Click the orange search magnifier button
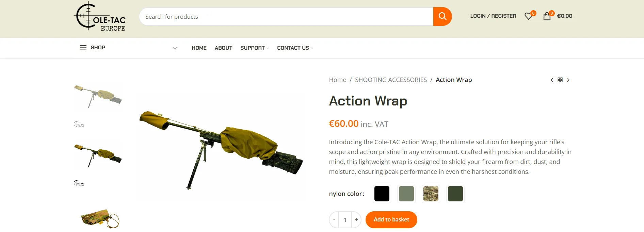This screenshot has height=232, width=644. click(x=442, y=16)
